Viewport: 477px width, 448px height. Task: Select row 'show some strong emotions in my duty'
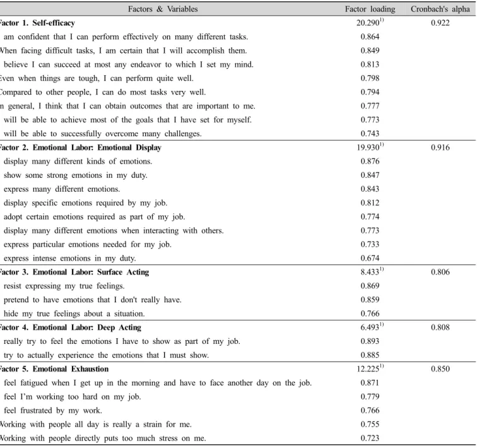click(x=74, y=175)
